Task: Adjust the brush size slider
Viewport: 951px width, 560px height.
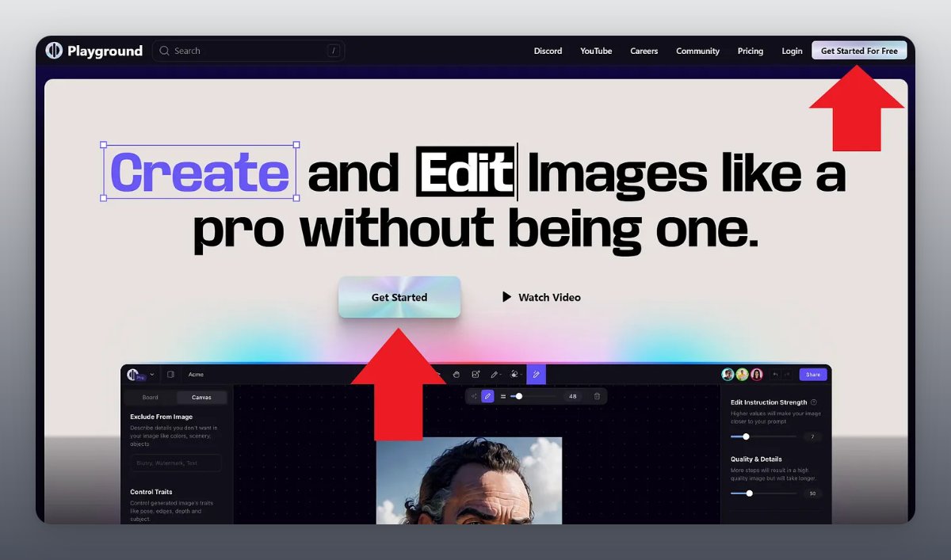Action: pyautogui.click(x=533, y=396)
